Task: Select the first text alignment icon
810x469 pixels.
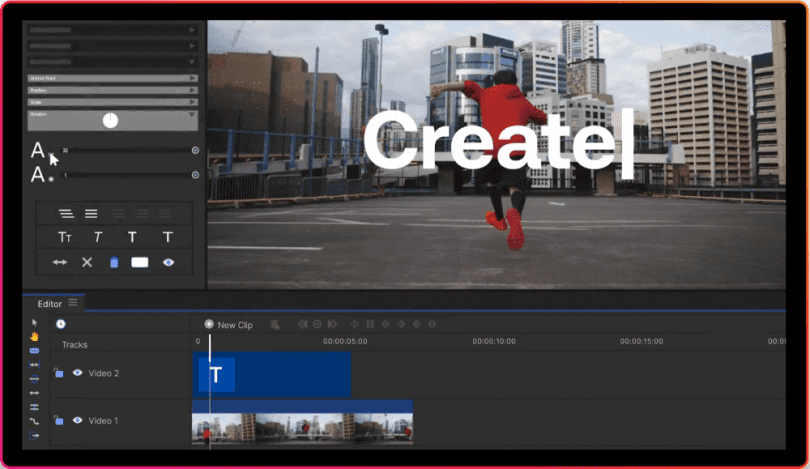Action: 66,213
